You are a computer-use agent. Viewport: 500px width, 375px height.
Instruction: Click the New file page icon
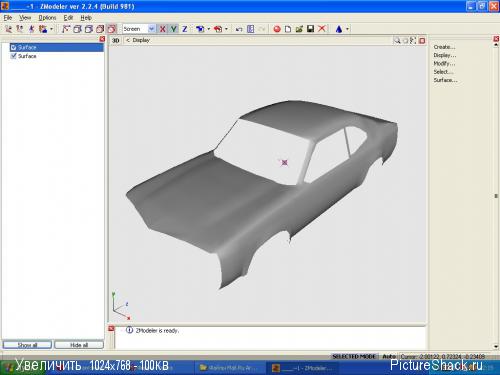click(x=288, y=29)
